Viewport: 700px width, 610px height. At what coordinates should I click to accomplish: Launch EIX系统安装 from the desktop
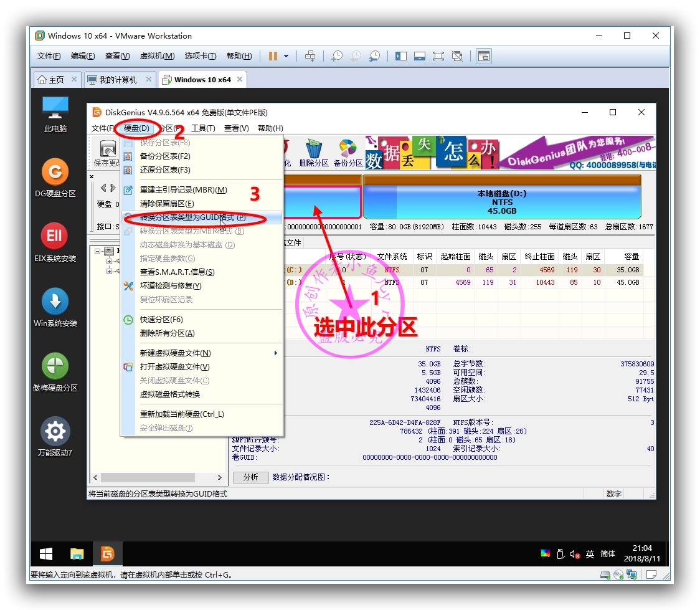point(54,237)
